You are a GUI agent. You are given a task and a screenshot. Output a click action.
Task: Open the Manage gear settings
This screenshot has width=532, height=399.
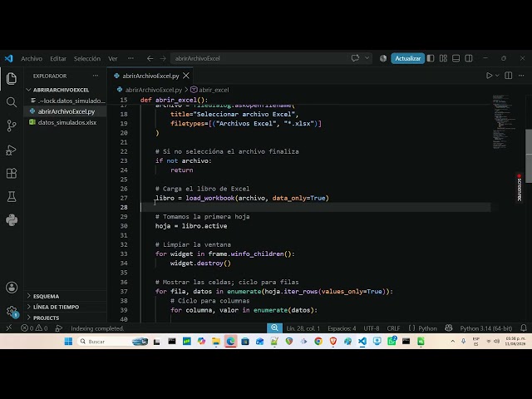click(x=12, y=311)
